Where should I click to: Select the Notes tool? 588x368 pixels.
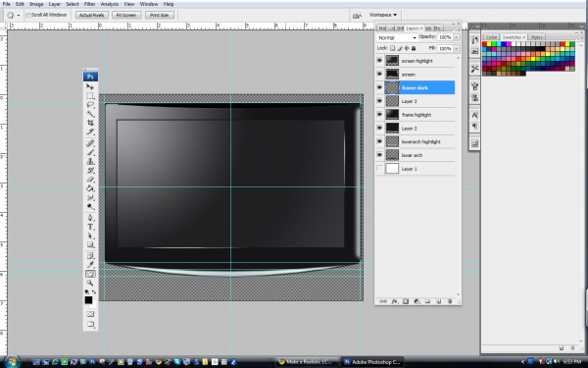pyautogui.click(x=90, y=256)
